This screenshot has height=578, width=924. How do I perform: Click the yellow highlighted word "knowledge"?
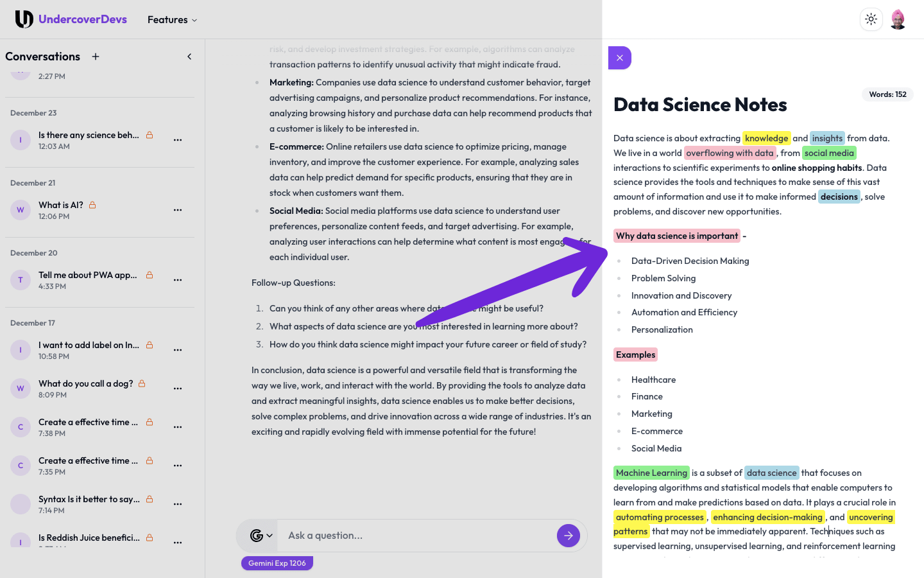point(766,138)
